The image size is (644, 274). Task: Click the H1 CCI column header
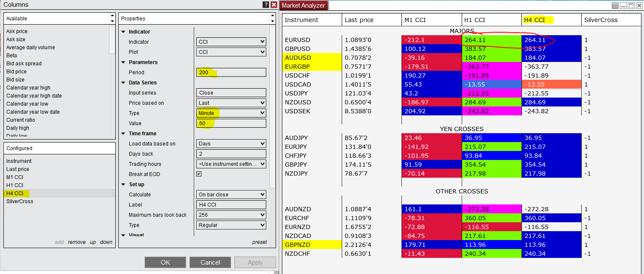[x=491, y=20]
